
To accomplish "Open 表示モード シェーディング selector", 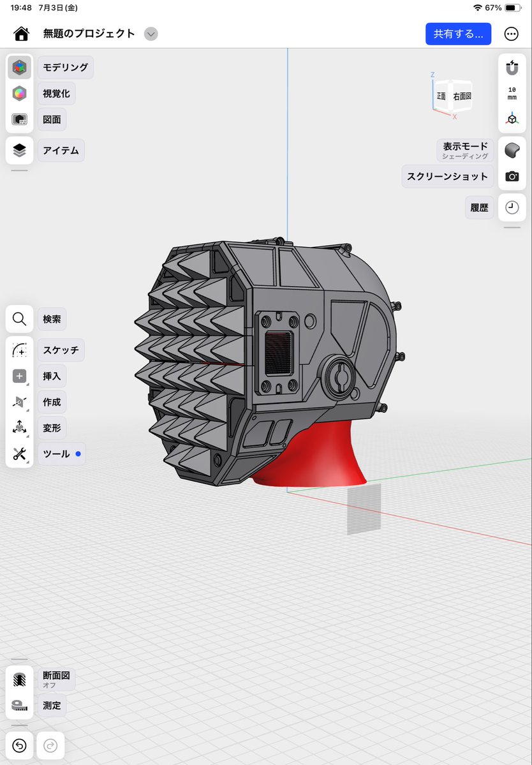I will pyautogui.click(x=465, y=151).
